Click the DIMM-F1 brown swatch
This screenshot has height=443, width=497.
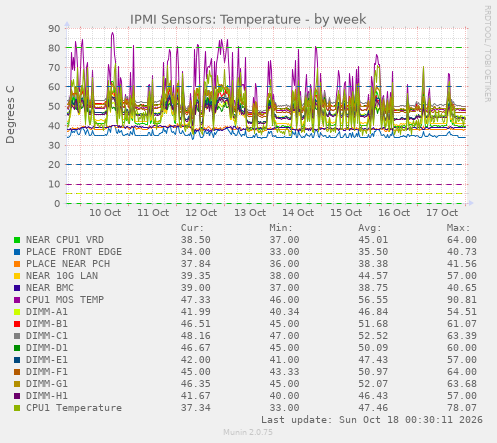click(x=17, y=372)
